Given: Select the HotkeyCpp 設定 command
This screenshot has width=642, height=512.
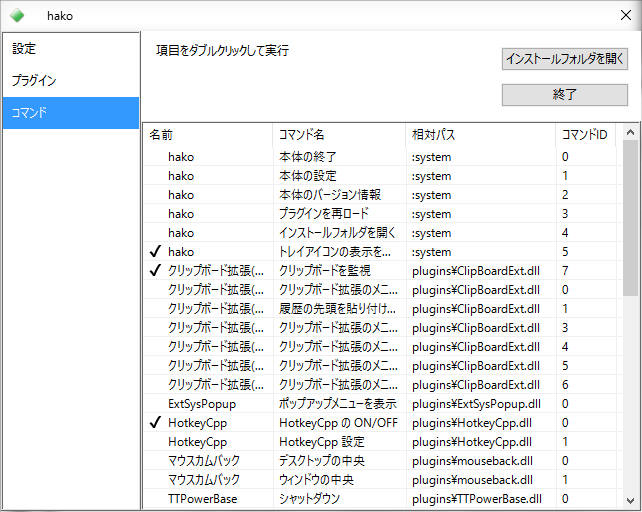Looking at the screenshot, I should (x=322, y=442).
